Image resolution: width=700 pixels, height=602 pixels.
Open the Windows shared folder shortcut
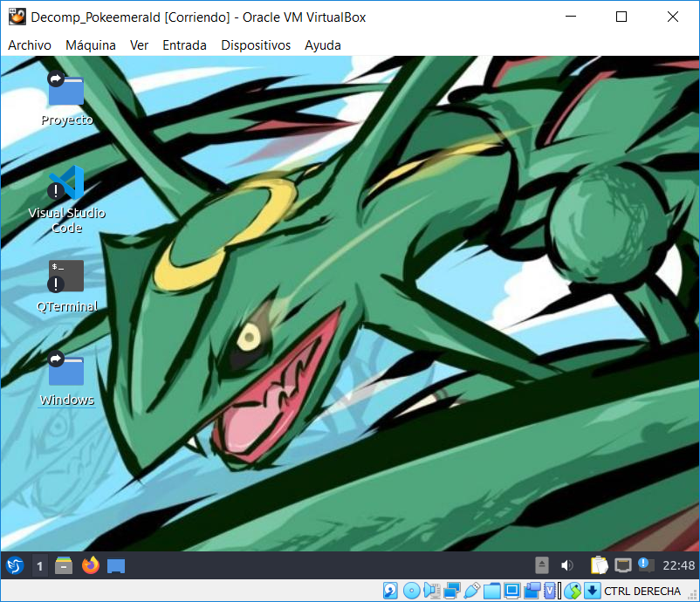(66, 370)
